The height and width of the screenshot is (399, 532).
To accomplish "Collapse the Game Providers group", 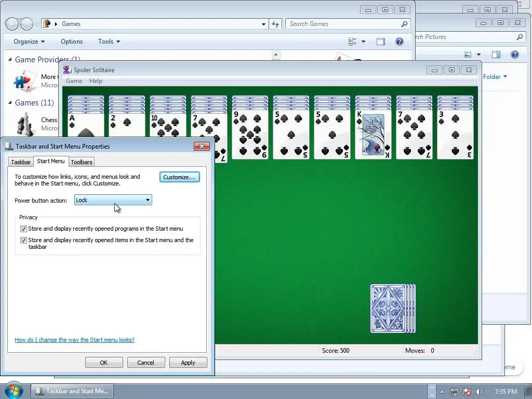I will pos(10,59).
